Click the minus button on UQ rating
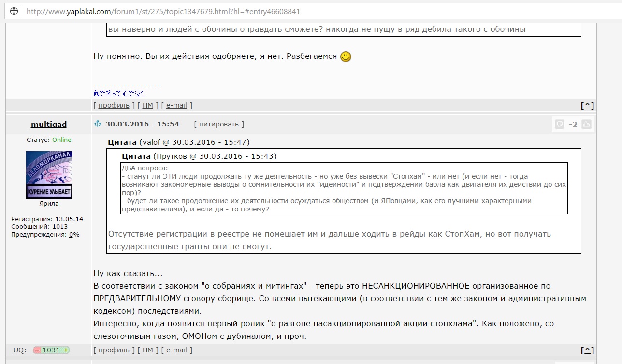 click(37, 350)
